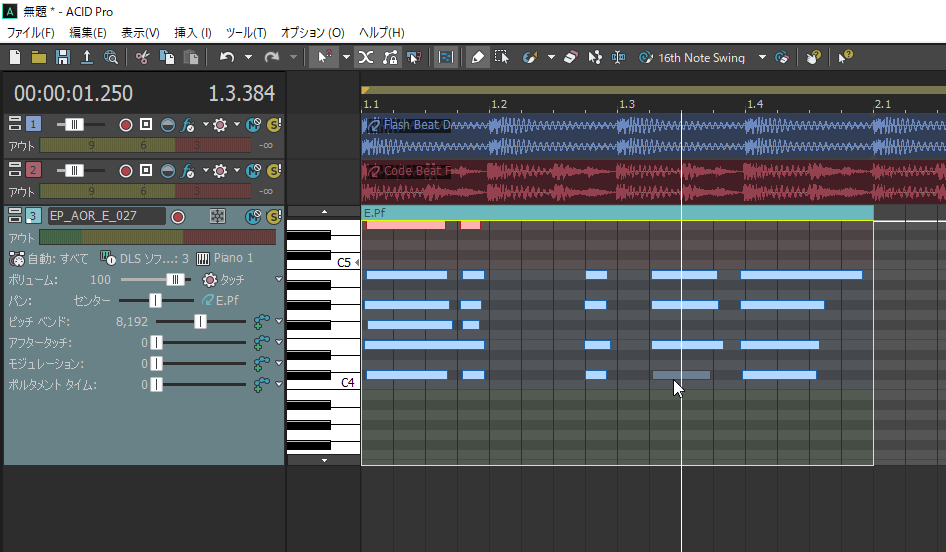
Task: Open the snapping options dropdown arrow
Action: tap(346, 57)
